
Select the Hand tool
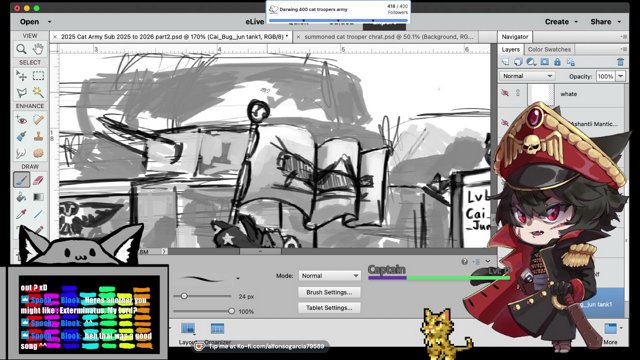38,49
